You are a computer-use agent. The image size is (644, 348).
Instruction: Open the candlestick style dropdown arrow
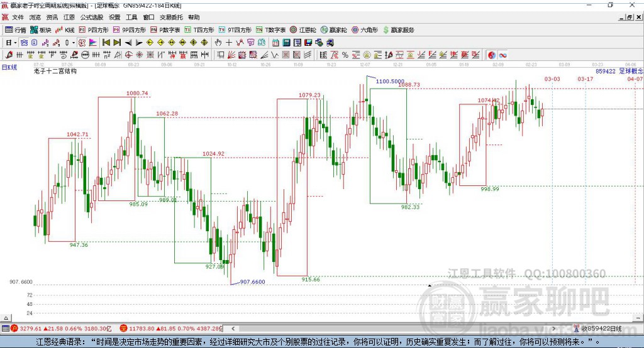(x=74, y=42)
